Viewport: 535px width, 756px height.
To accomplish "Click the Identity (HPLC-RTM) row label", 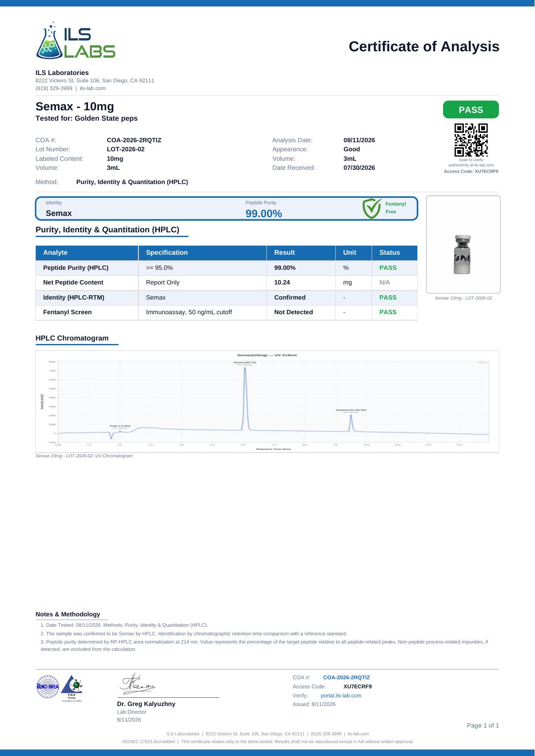I will [x=74, y=297].
